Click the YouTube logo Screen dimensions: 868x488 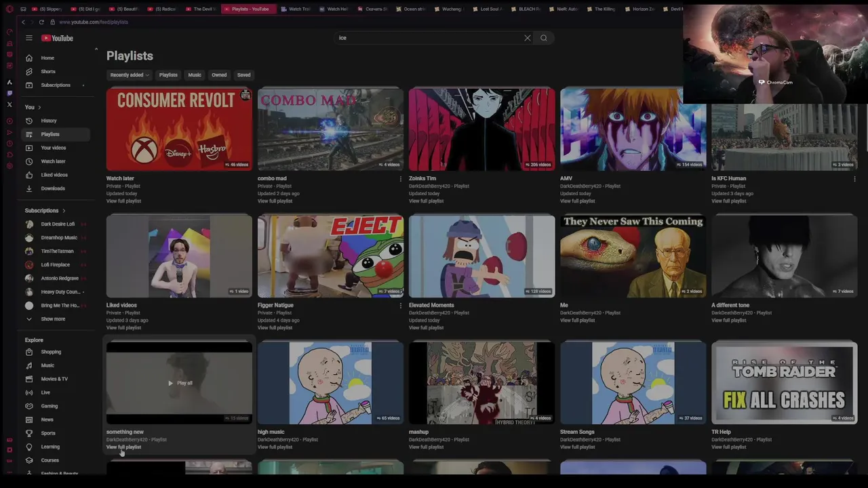click(57, 38)
